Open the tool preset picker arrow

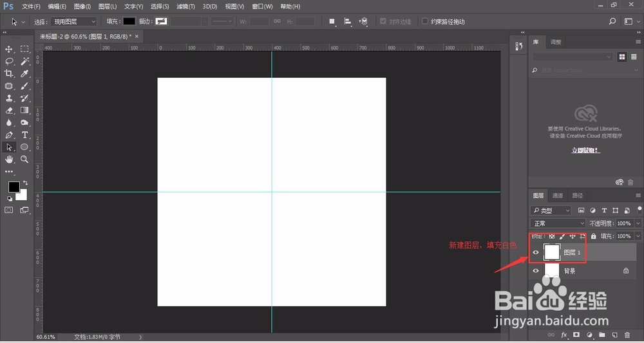[23, 21]
